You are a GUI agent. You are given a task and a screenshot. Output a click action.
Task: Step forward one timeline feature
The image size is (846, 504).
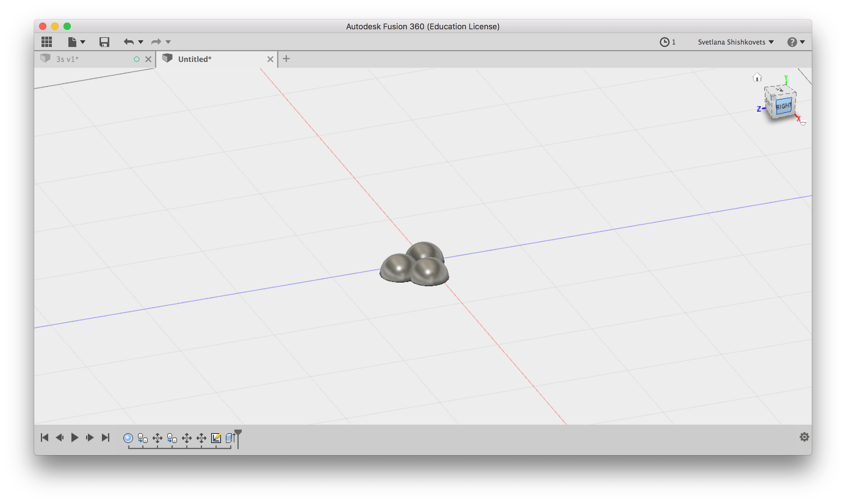click(x=90, y=437)
